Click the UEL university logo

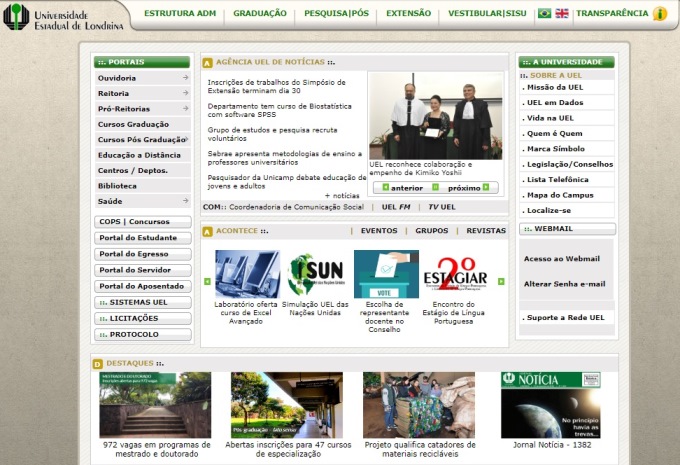(x=63, y=16)
